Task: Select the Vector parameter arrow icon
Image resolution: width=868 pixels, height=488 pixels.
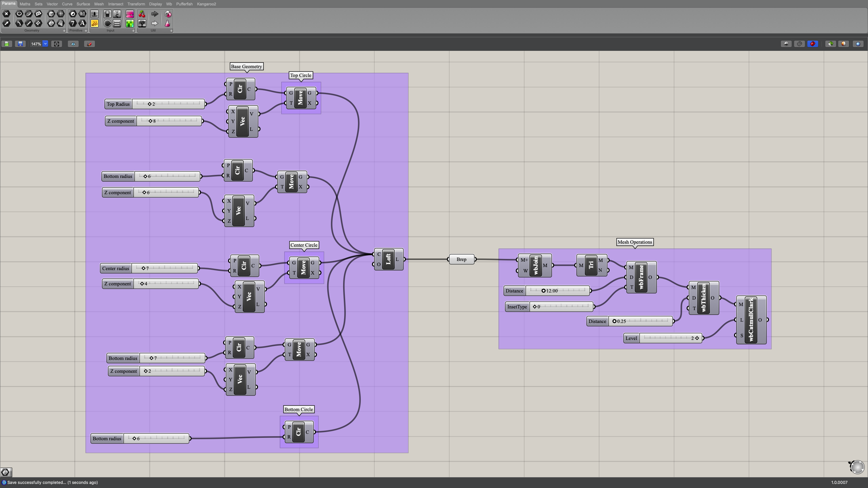Action: [6, 23]
